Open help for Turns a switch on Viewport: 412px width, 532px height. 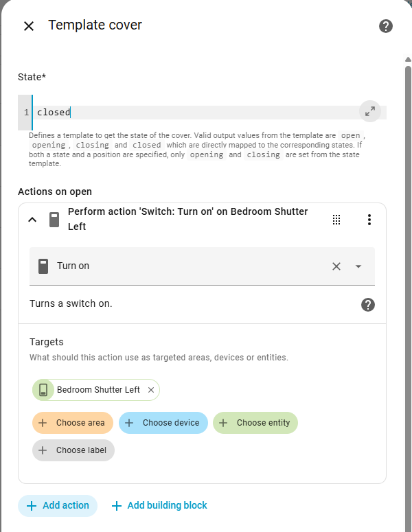pos(368,304)
